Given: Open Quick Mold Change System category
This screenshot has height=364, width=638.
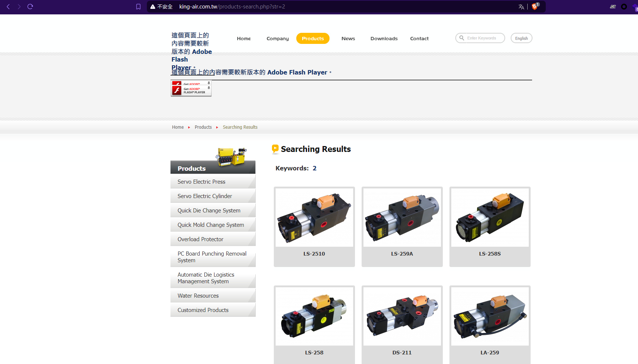Looking at the screenshot, I should 213,225.
